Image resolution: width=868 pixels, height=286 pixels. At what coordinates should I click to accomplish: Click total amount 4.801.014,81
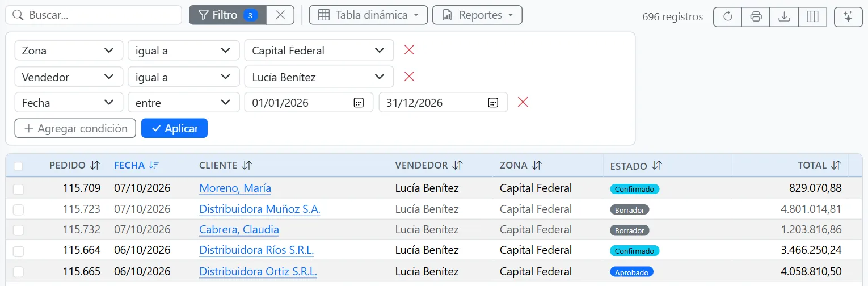pos(811,209)
